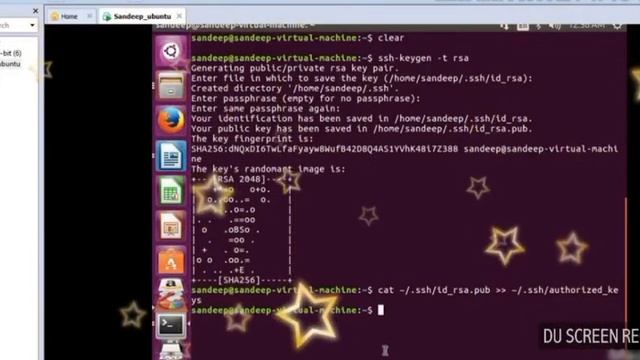Open the sound volume indicator

(x=554, y=27)
